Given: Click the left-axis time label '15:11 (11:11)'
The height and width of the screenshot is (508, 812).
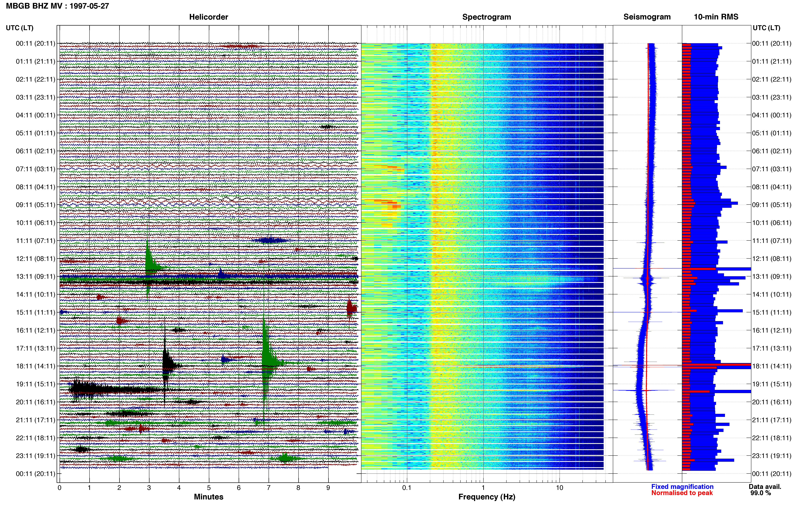Looking at the screenshot, I should [x=35, y=313].
